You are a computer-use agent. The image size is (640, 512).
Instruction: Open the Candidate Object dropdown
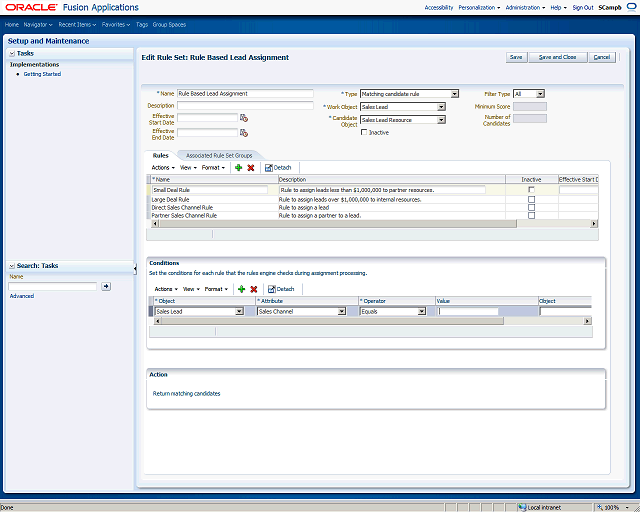pyautogui.click(x=441, y=120)
